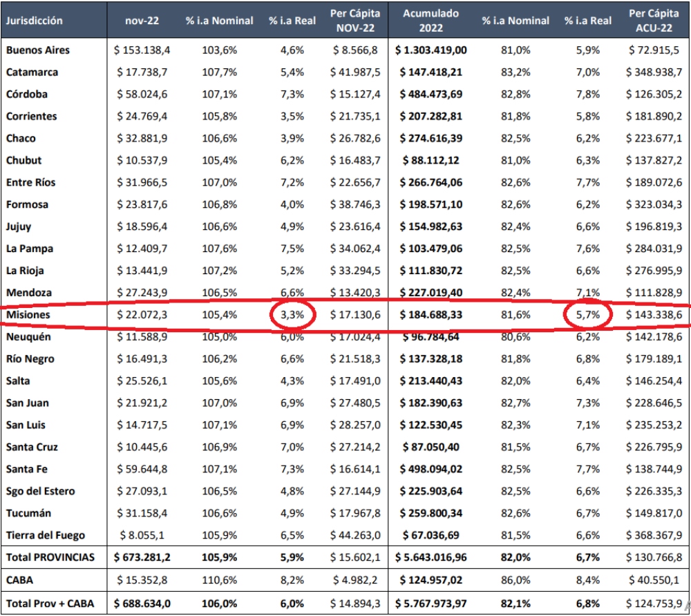Click Misiones accumulated value $ 184.688,33
691x616 pixels.
432,315
